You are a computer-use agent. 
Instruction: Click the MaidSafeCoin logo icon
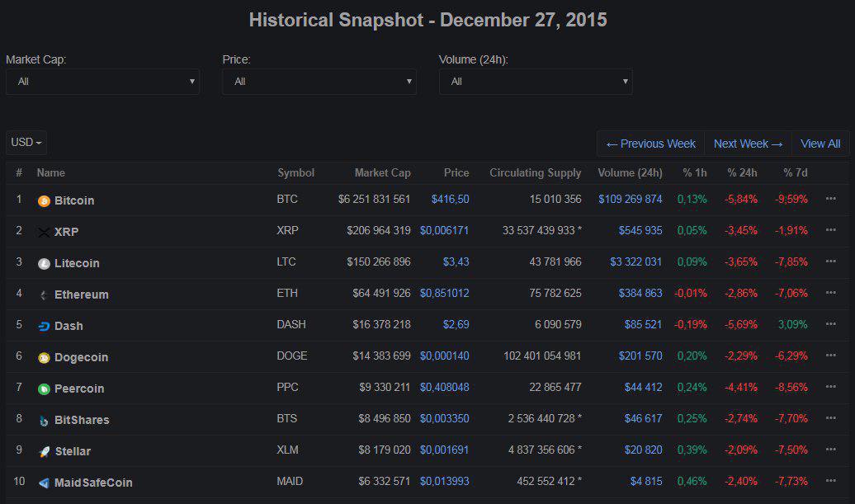44,483
